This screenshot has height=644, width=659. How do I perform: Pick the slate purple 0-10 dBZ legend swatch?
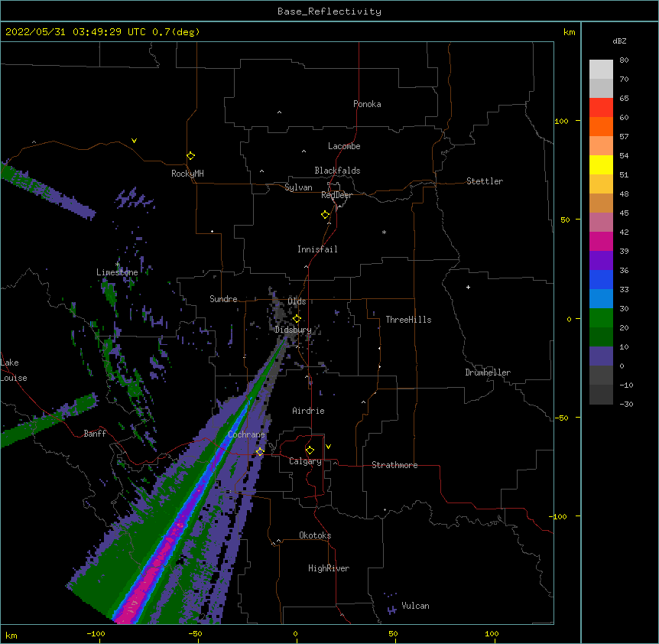601,356
